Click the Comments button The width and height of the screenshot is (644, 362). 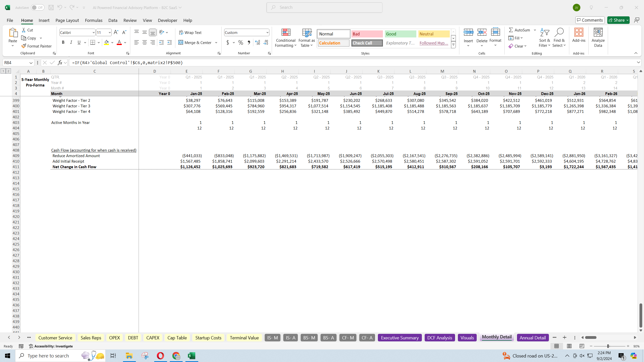(590, 20)
